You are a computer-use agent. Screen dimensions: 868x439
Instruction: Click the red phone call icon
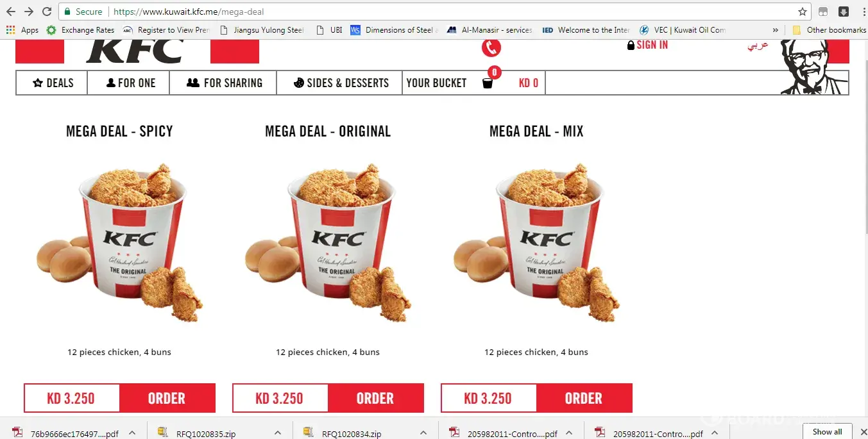491,47
